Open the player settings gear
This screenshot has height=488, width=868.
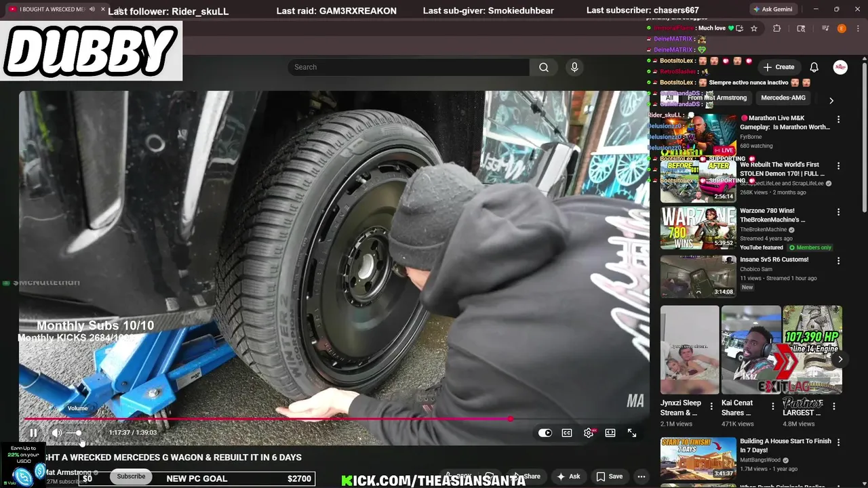(589, 433)
